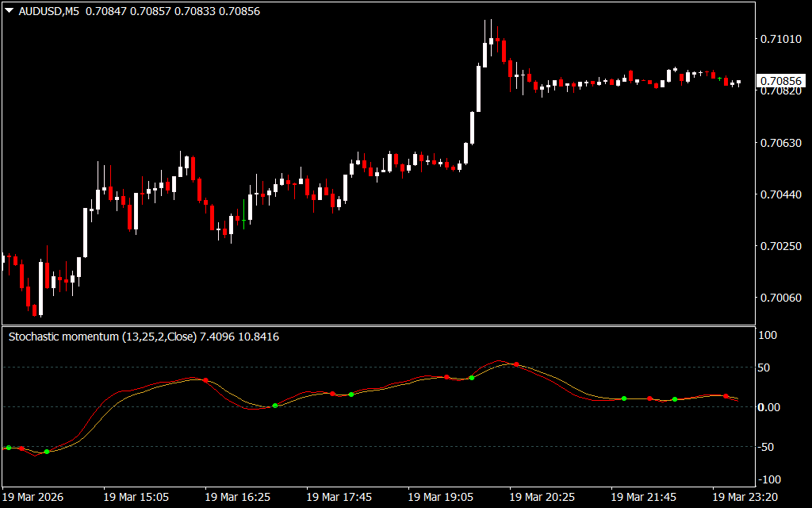Click the red signal dot at the indicator's highest peak
This screenshot has width=812, height=508.
point(517,364)
